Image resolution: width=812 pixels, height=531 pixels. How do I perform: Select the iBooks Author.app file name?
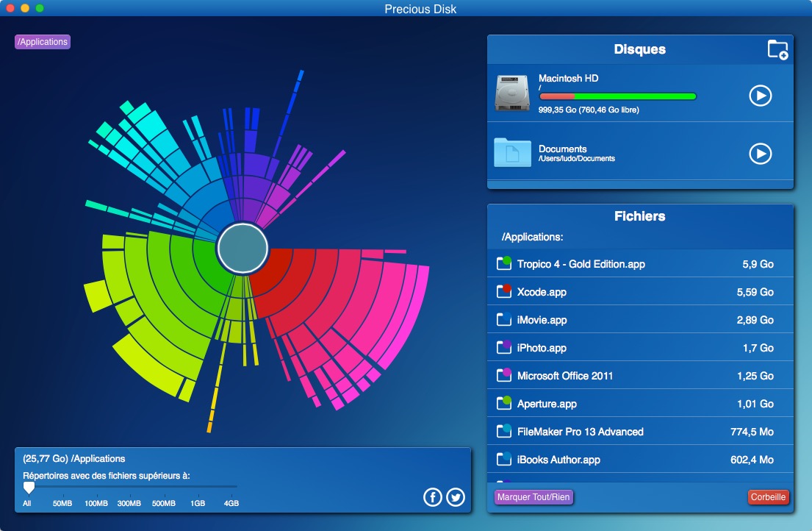coord(558,460)
